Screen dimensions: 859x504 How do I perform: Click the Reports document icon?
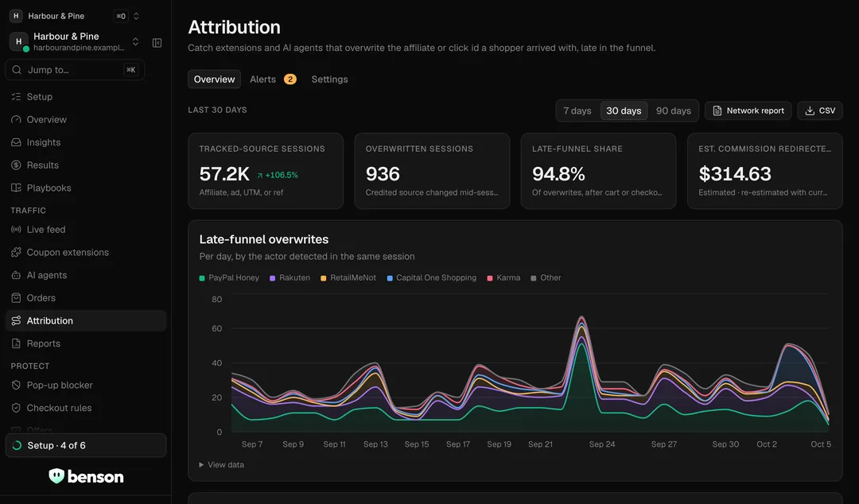point(16,343)
